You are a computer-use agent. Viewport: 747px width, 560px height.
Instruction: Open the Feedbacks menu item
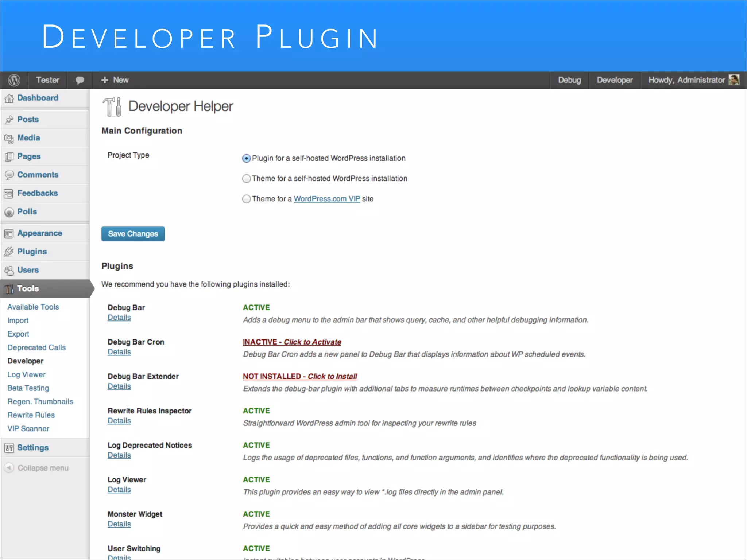click(x=38, y=193)
